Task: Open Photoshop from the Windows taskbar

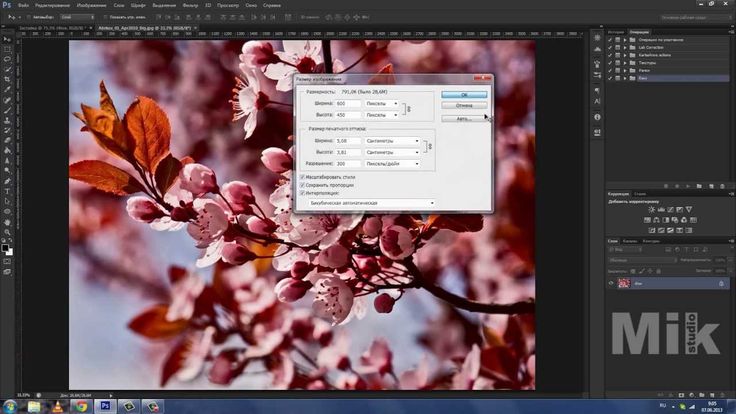Action: (105, 406)
